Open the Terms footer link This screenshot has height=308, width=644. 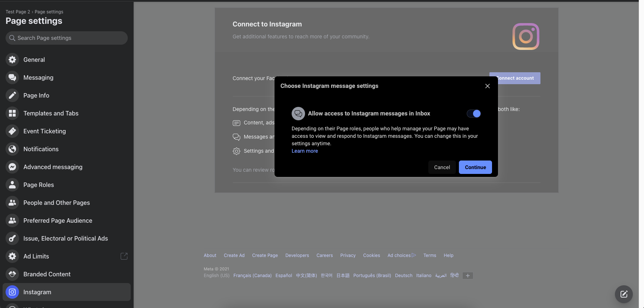pyautogui.click(x=430, y=255)
